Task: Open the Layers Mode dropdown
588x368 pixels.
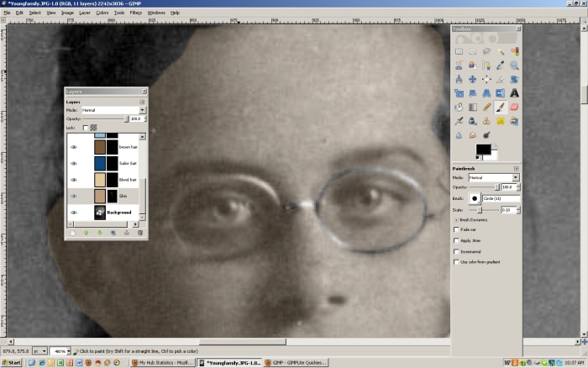Action: (x=114, y=110)
